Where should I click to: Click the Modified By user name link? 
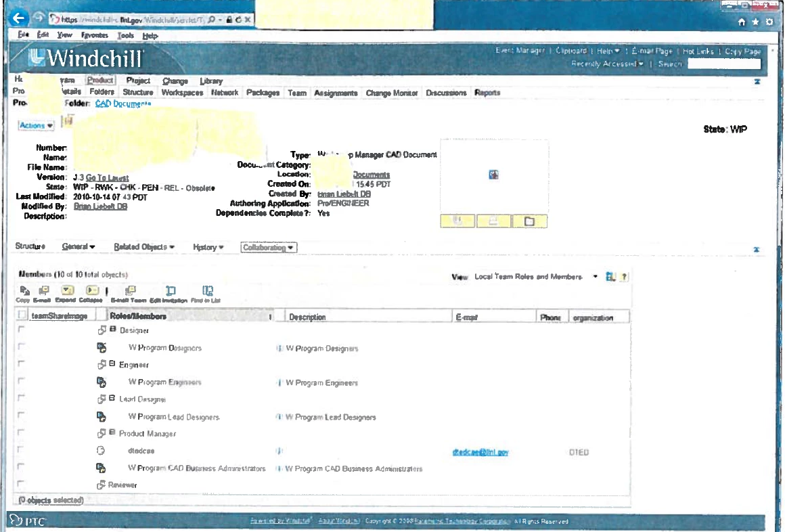101,206
